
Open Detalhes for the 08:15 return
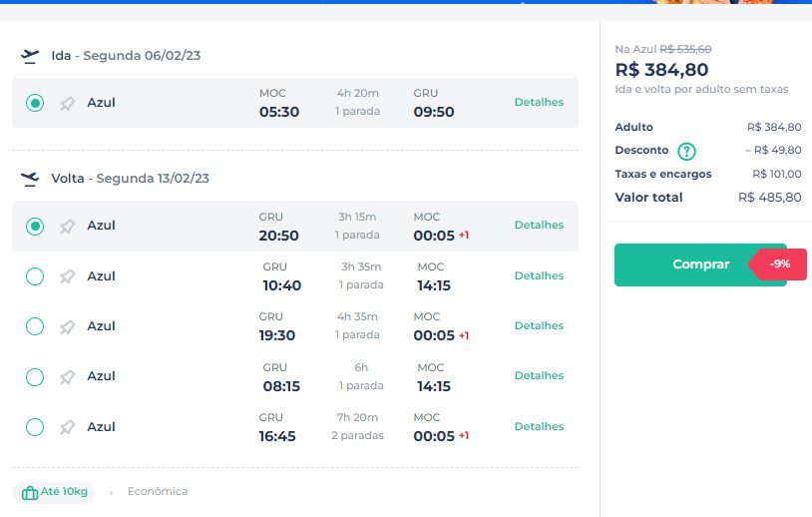tap(539, 375)
